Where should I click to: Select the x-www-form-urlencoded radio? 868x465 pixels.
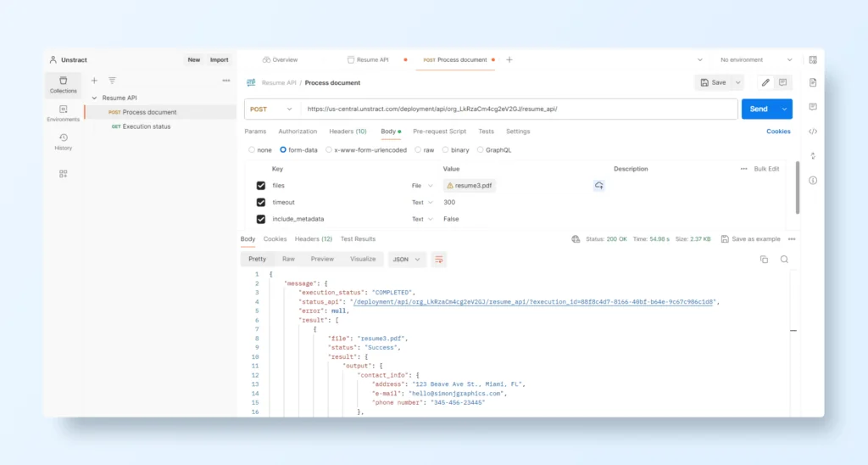(x=329, y=149)
